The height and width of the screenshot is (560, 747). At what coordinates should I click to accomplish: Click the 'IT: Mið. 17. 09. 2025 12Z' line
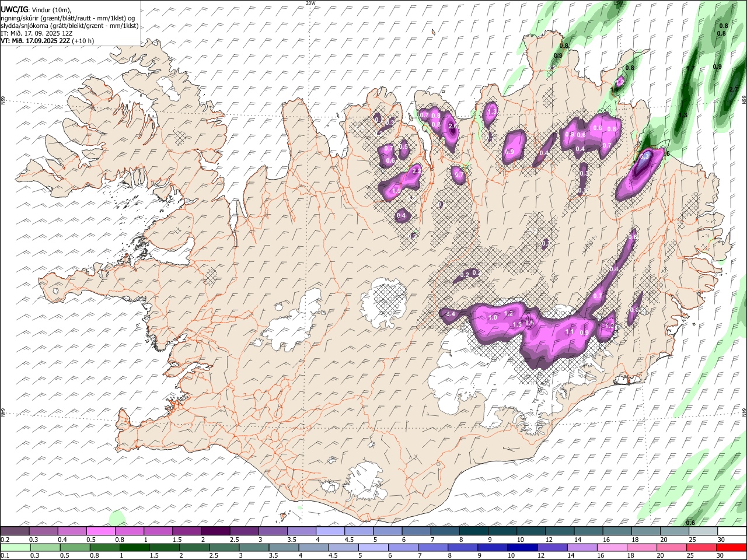click(37, 33)
